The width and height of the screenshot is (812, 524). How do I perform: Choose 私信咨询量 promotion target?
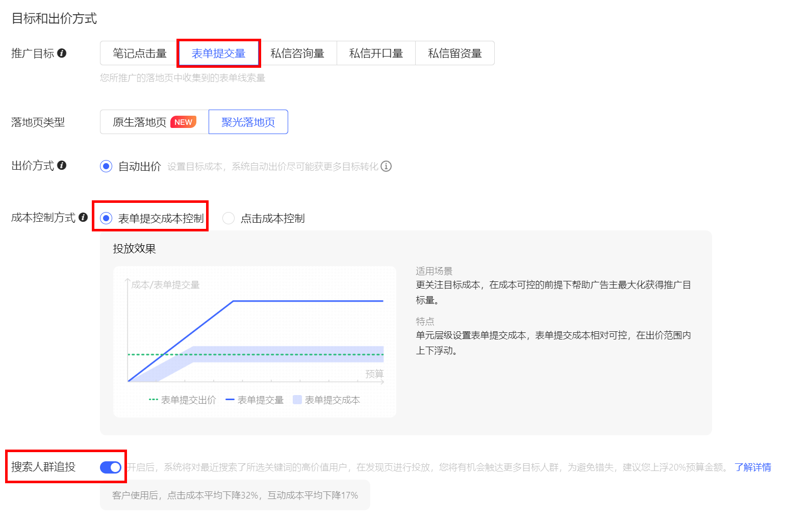pyautogui.click(x=297, y=53)
